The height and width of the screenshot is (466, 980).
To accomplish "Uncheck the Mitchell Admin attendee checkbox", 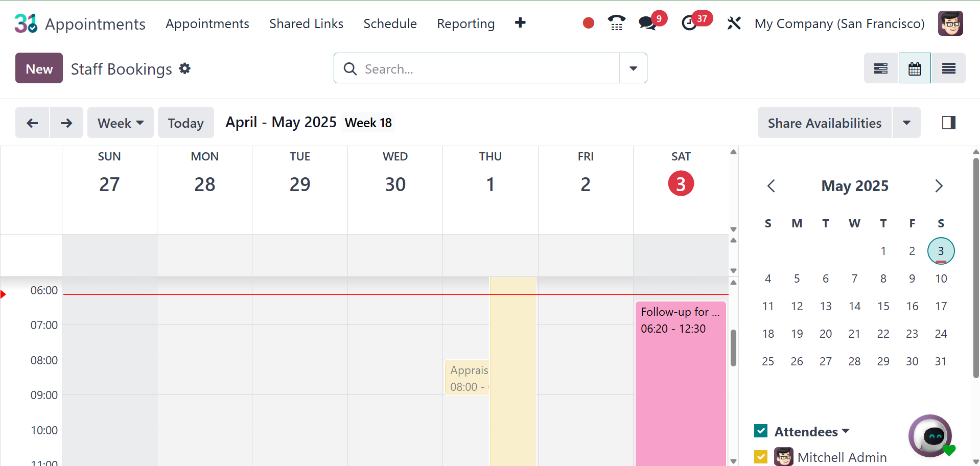I will pyautogui.click(x=761, y=456).
